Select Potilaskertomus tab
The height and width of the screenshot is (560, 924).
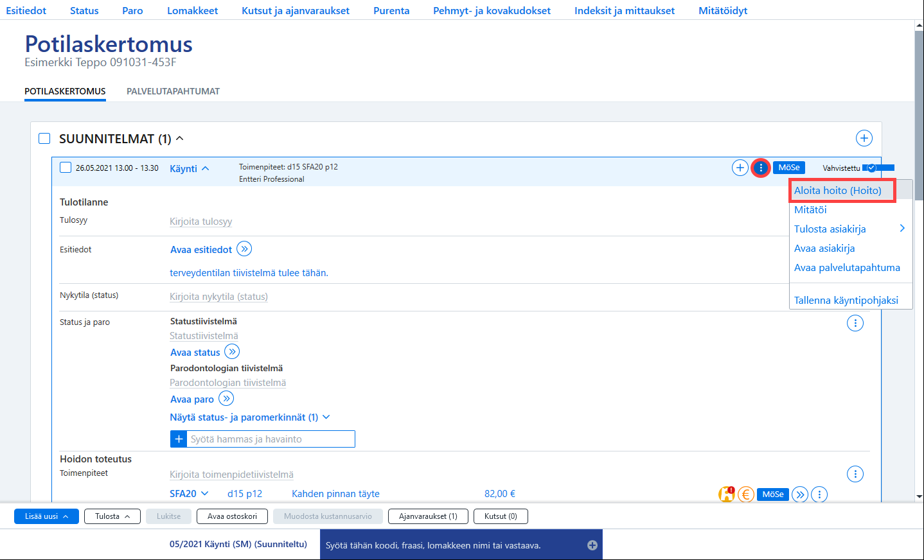(65, 91)
